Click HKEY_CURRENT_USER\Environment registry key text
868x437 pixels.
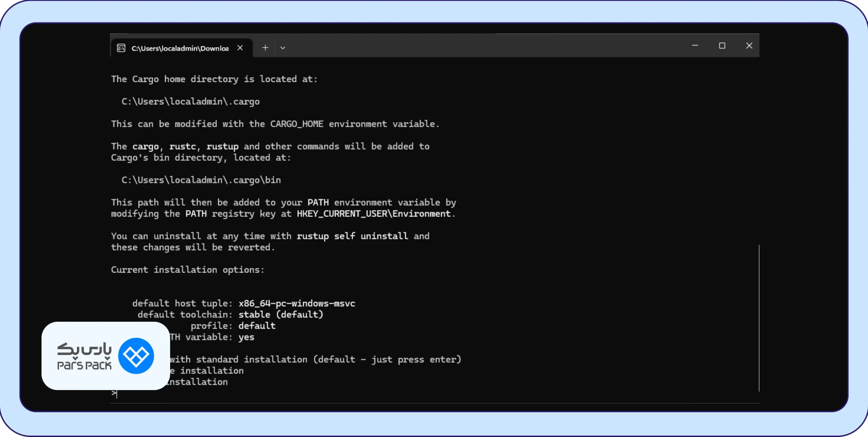[x=374, y=213]
